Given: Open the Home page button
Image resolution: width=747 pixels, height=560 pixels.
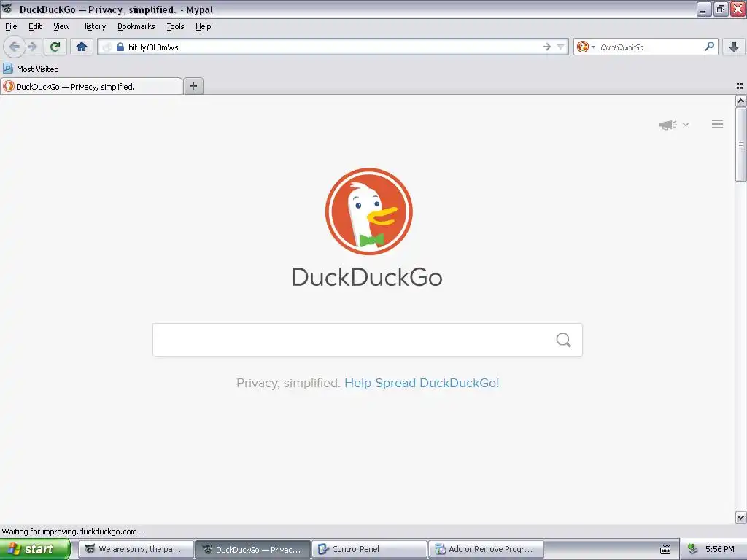Looking at the screenshot, I should (x=82, y=47).
